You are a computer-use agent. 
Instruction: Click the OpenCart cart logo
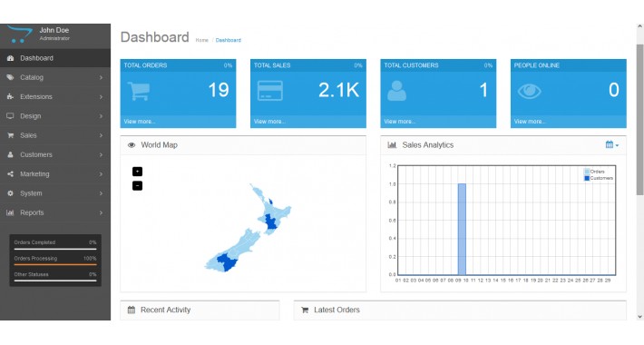pos(20,34)
